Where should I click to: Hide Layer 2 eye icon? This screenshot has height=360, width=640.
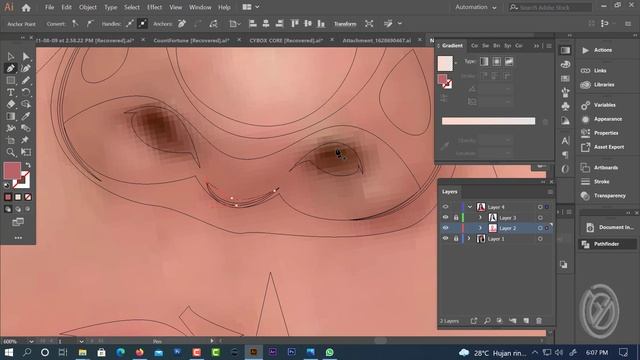click(x=445, y=228)
